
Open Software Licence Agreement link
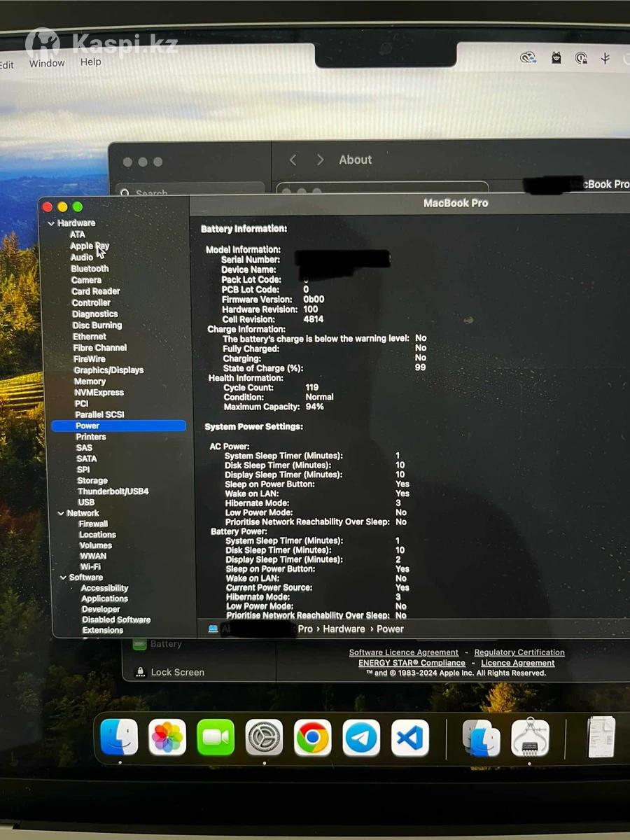[404, 652]
